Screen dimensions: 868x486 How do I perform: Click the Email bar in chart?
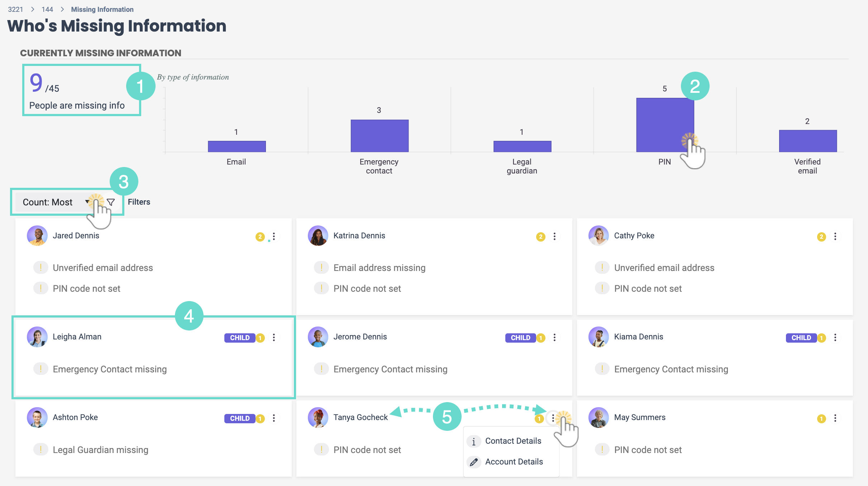237,146
